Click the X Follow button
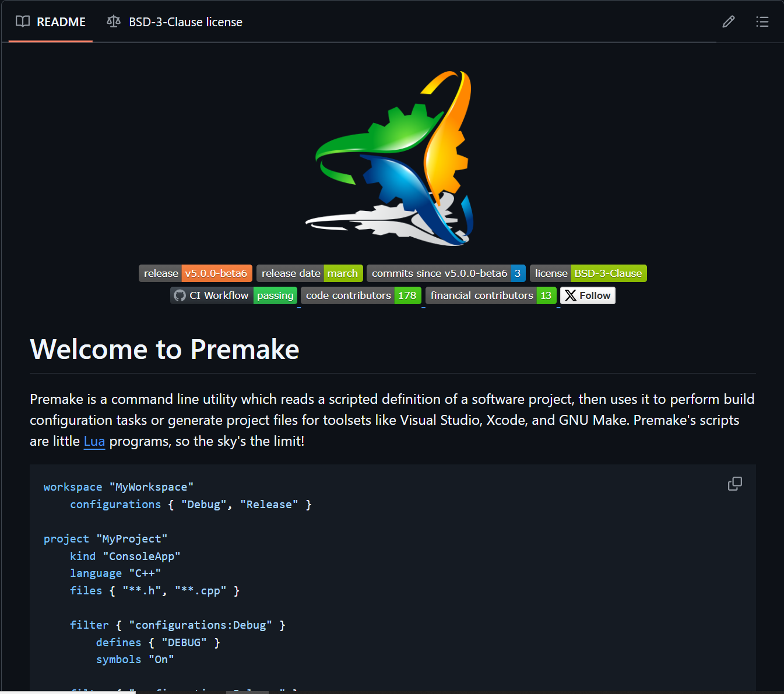The width and height of the screenshot is (784, 694). (588, 295)
